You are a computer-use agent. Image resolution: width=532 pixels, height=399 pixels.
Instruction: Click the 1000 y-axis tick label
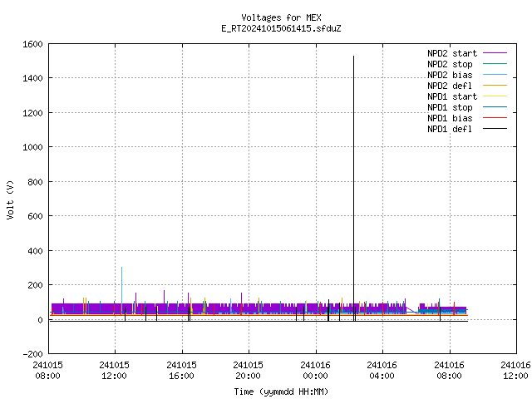click(x=32, y=147)
